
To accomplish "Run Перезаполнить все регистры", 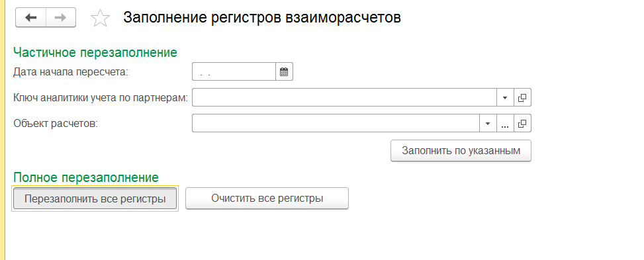I will tap(95, 198).
